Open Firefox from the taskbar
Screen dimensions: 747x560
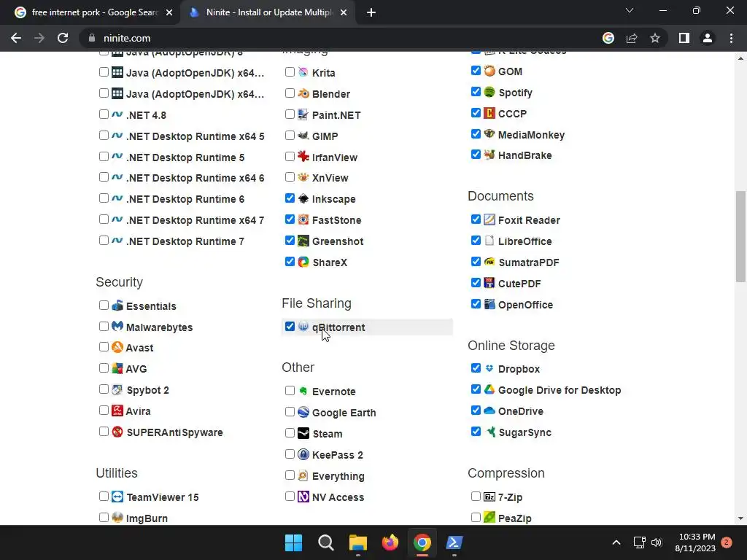click(x=390, y=542)
